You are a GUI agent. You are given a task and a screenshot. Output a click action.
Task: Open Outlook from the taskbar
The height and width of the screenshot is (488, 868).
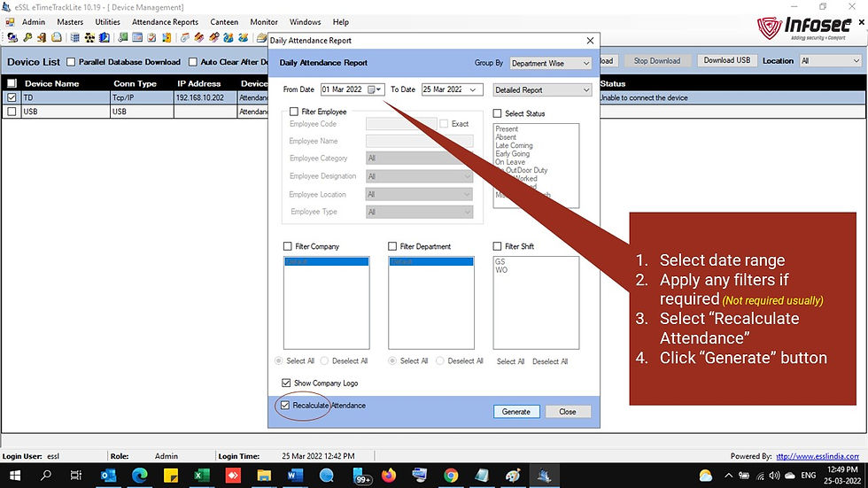pyautogui.click(x=108, y=476)
